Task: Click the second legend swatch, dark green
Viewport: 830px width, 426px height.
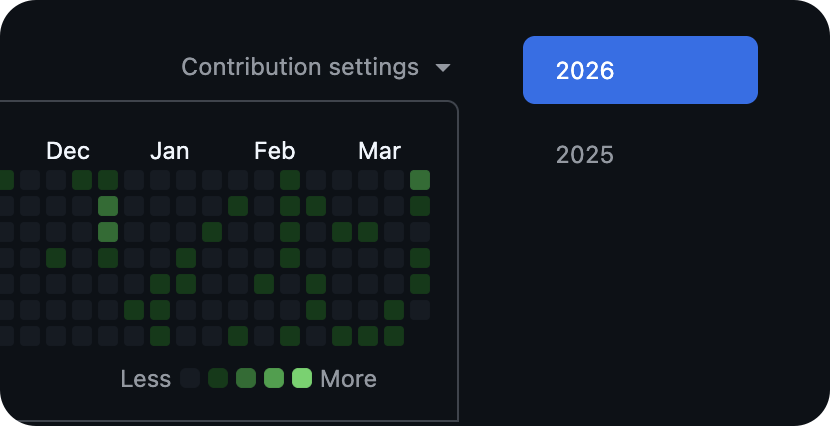Action: click(x=218, y=378)
